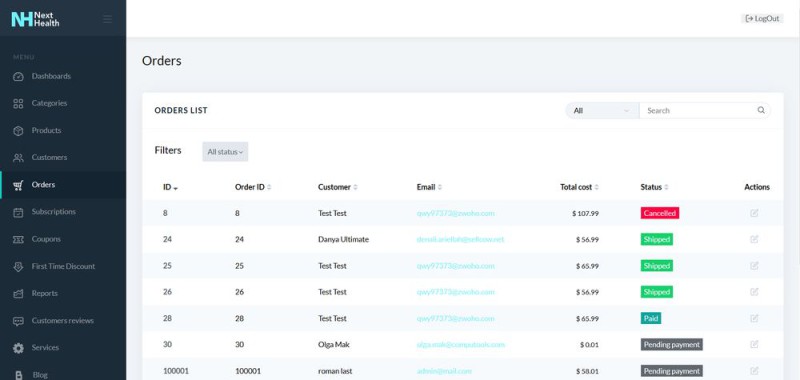
Task: Open First Time Discount menu item
Action: tap(63, 266)
